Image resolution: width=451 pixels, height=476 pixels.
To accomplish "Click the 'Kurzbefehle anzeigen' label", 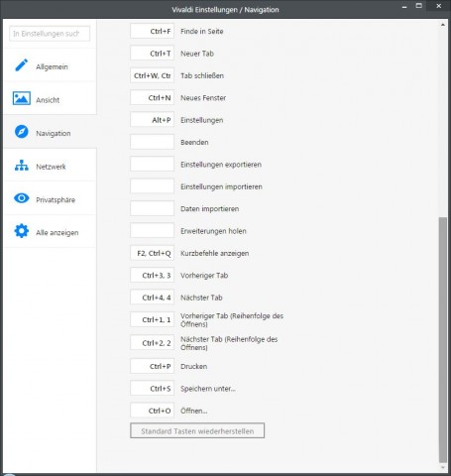I will tap(215, 254).
